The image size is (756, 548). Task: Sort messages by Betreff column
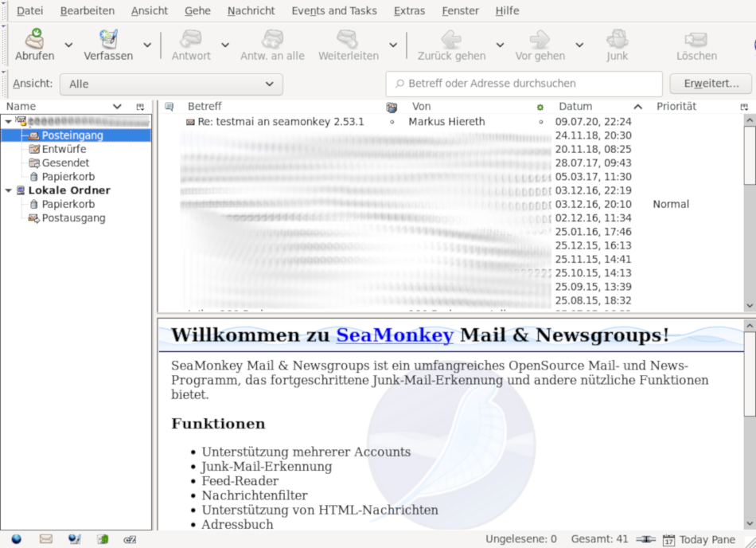[282, 107]
